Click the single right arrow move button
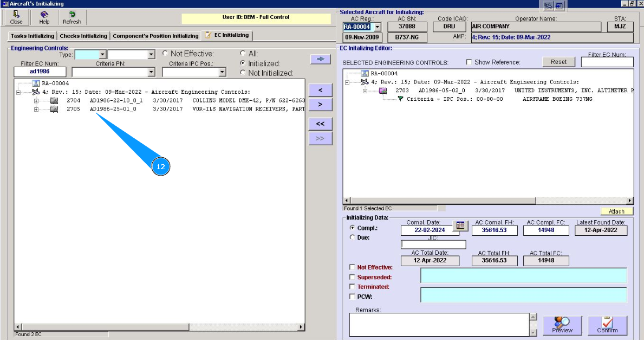Viewport: 644px width, 341px height. (320, 104)
